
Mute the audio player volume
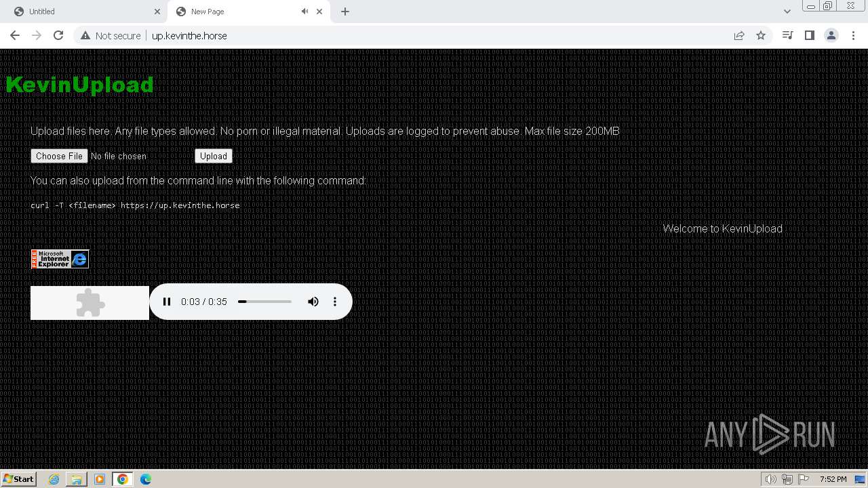click(313, 302)
